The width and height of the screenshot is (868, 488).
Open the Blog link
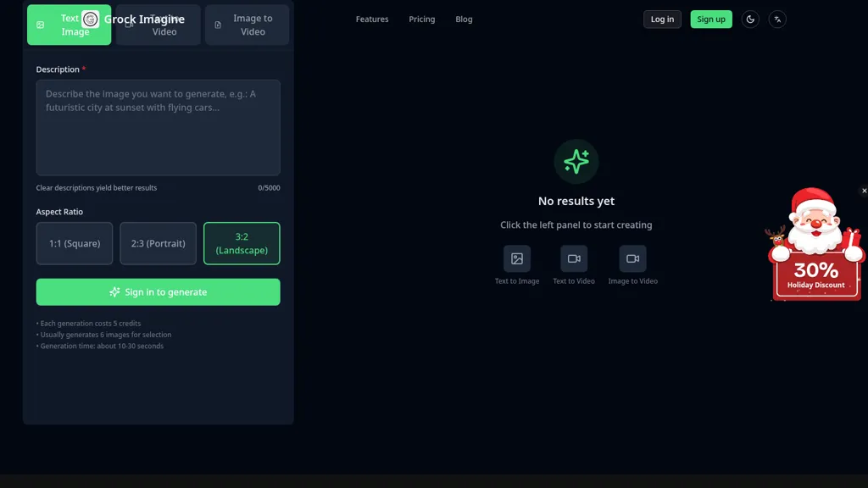464,19
